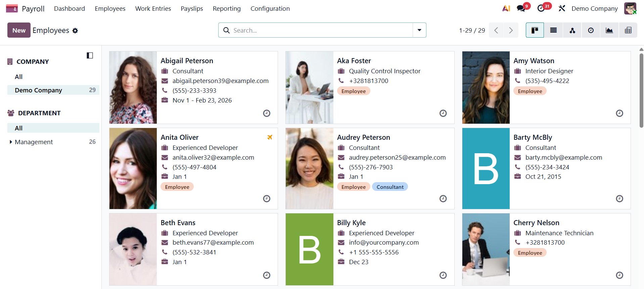644x289 pixels.
Task: Select All under Department
Action: tap(19, 128)
